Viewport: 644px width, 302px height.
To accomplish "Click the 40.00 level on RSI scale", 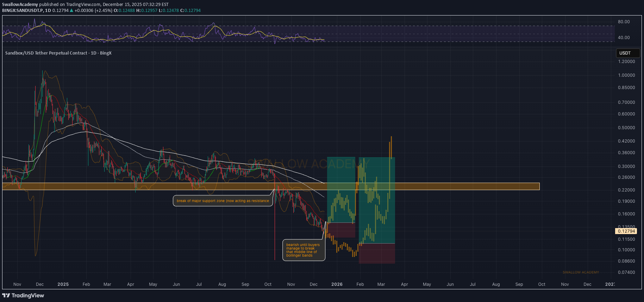I will (x=624, y=38).
